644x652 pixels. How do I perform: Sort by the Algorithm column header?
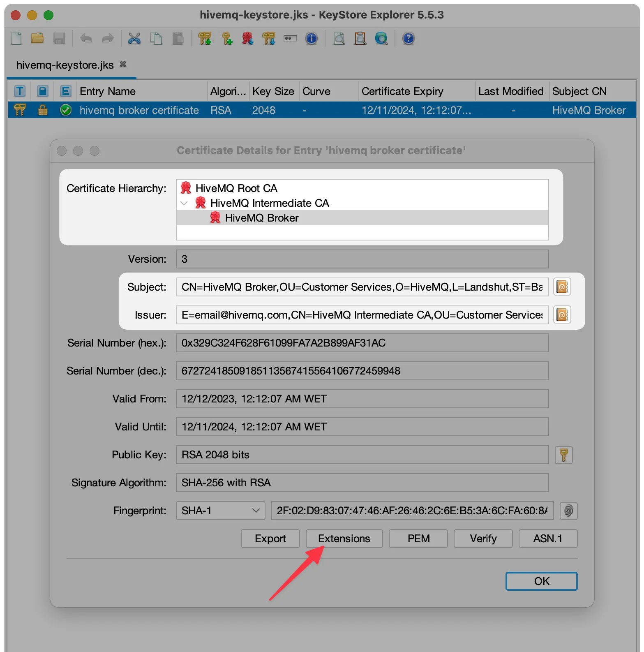228,91
